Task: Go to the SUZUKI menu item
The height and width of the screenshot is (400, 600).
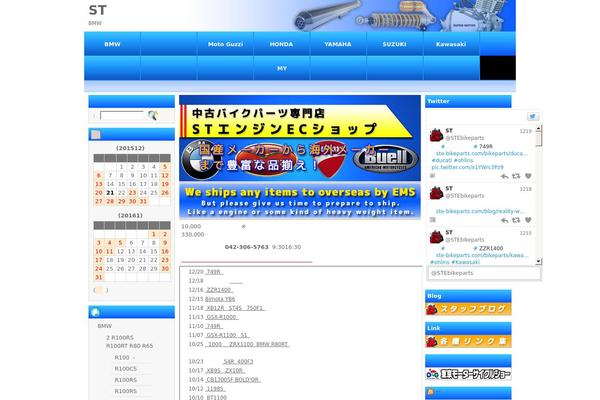Action: (x=395, y=44)
